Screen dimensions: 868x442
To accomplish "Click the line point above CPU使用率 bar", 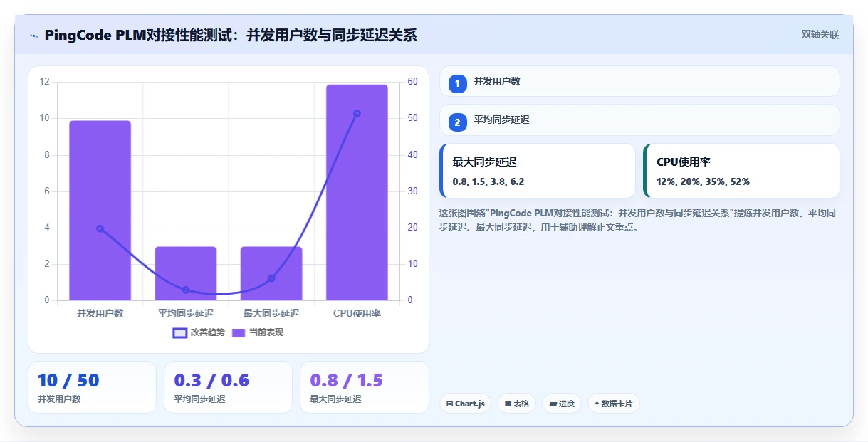I will pos(357,113).
